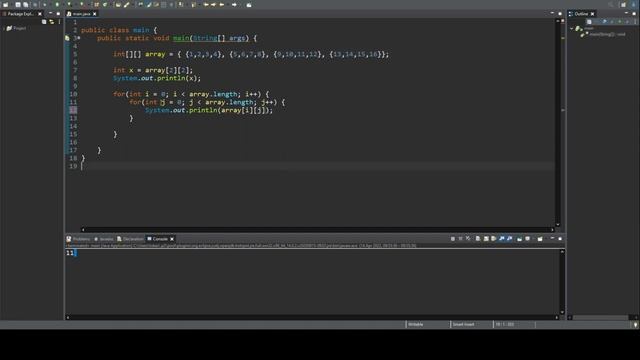Screen dimensions: 640x360
Task: Close the Console tab
Action: [x=172, y=239]
